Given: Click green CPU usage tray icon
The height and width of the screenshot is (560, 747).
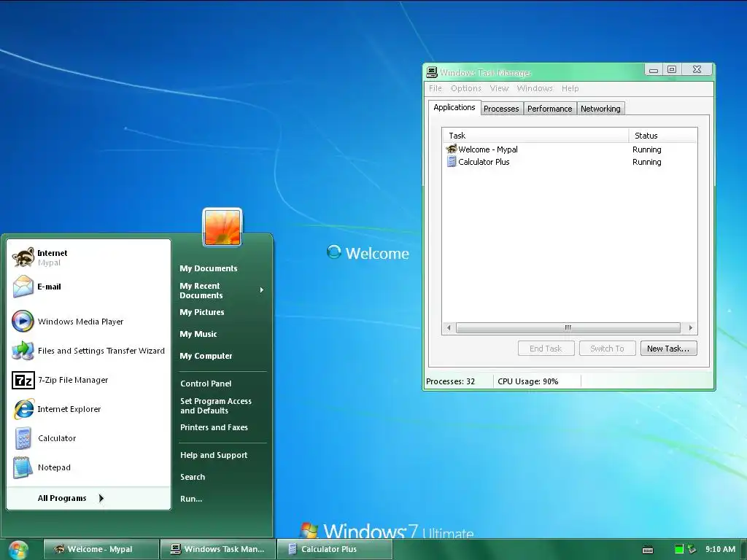Looking at the screenshot, I should click(x=679, y=549).
